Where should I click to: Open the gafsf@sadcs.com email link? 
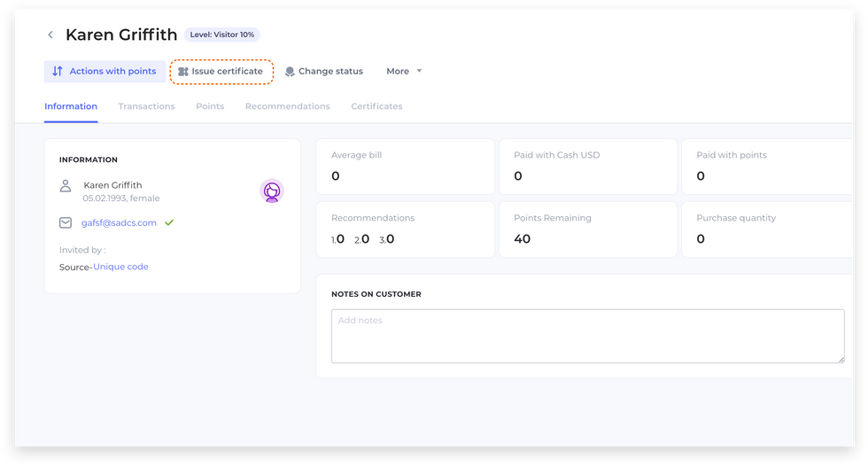tap(119, 222)
